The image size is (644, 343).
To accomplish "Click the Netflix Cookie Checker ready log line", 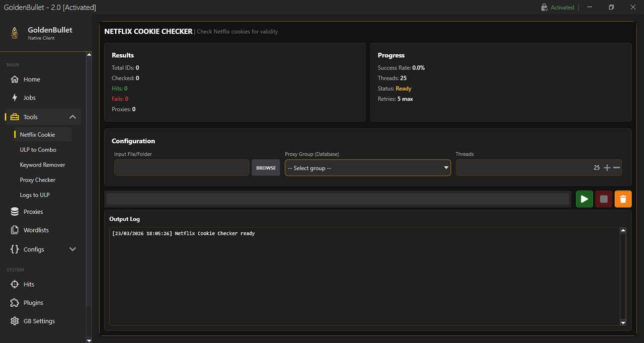I will [184, 233].
